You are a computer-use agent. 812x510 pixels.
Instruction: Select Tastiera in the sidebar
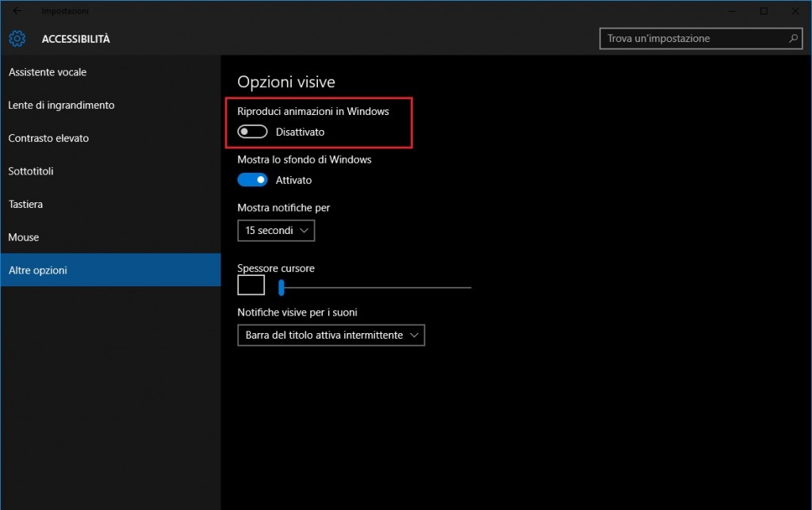point(25,205)
